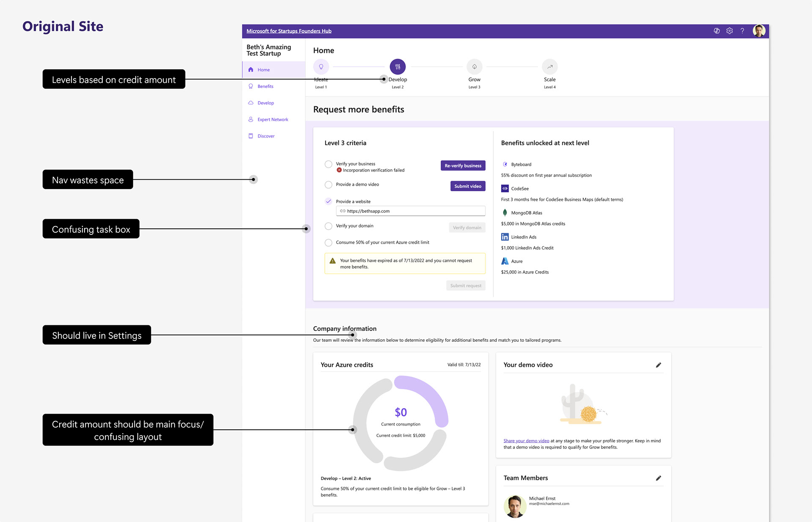812x522 pixels.
Task: Click the CodeSee logo icon
Action: coord(505,189)
